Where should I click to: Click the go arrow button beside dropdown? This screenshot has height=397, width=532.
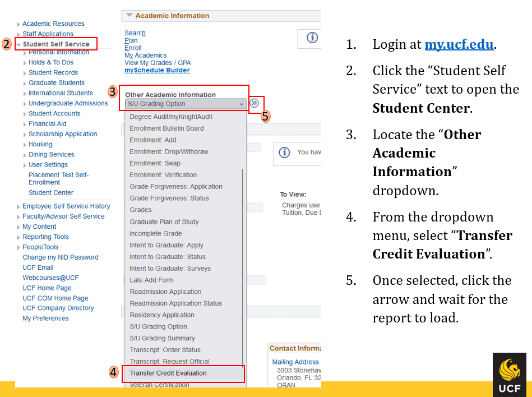coord(254,103)
